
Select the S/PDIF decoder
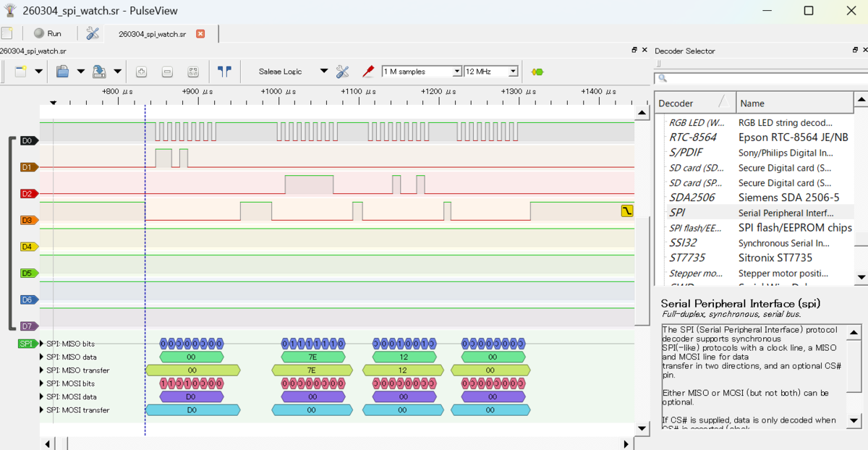coord(754,153)
